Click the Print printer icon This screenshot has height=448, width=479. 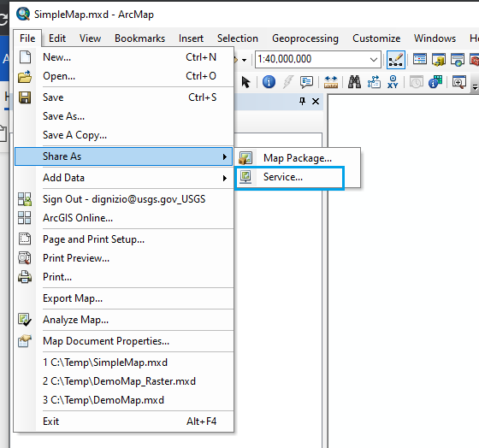coord(25,277)
